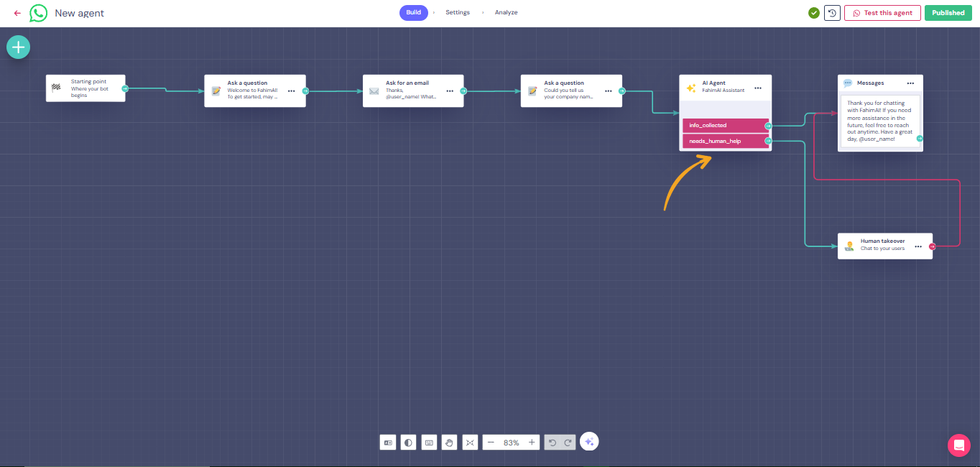The height and width of the screenshot is (467, 980).
Task: Click the back arrow next to New agent
Action: click(17, 13)
